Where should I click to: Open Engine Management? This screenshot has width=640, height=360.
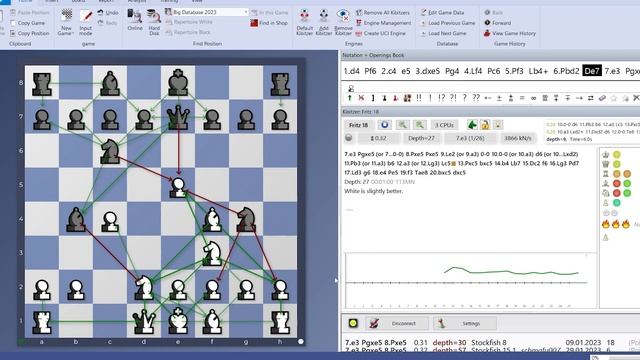click(383, 23)
